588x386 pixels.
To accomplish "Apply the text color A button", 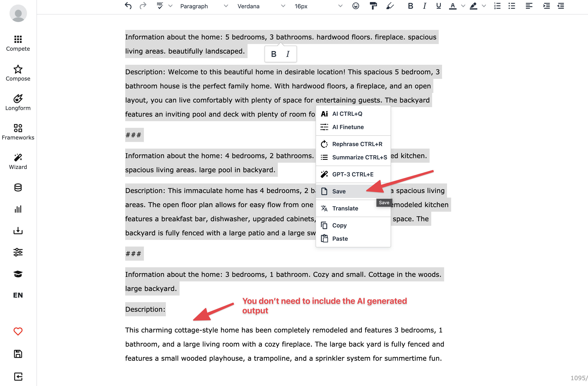I will (453, 6).
